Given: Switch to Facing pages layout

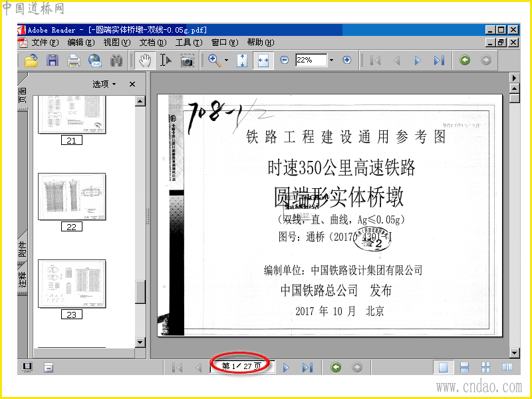Looking at the screenshot, I should click(x=507, y=367).
